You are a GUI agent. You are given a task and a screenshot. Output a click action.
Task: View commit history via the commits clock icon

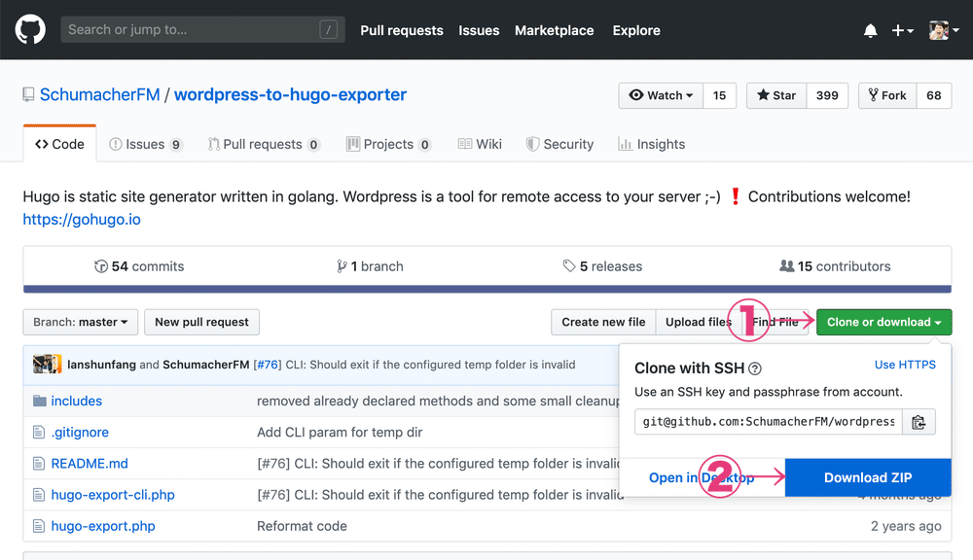[x=102, y=265]
